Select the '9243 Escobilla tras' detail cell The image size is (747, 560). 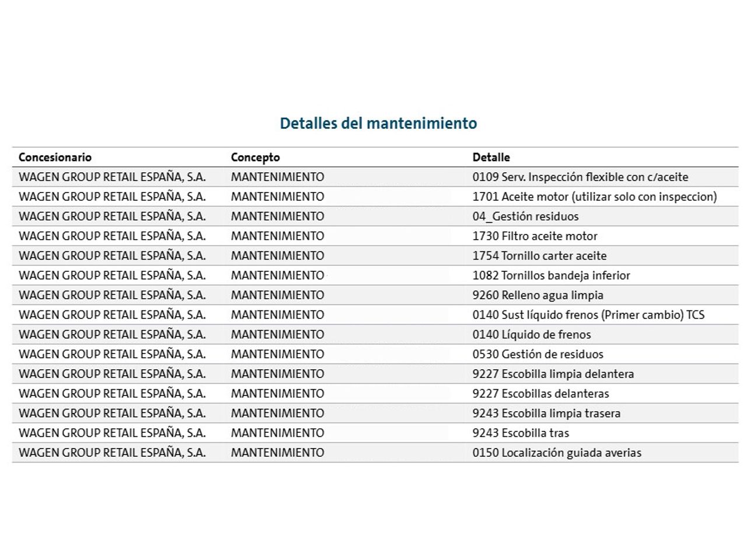[x=521, y=433]
